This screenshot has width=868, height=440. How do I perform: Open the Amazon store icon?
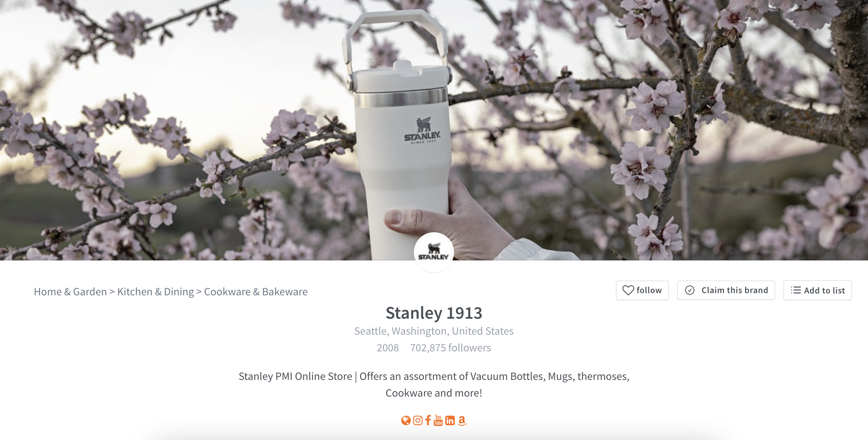coord(462,420)
